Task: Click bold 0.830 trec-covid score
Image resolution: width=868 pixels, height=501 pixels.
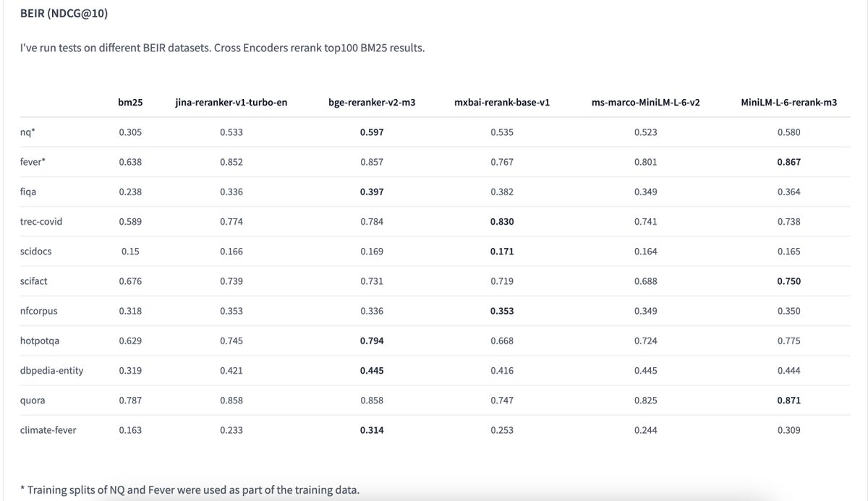Action: click(x=502, y=221)
